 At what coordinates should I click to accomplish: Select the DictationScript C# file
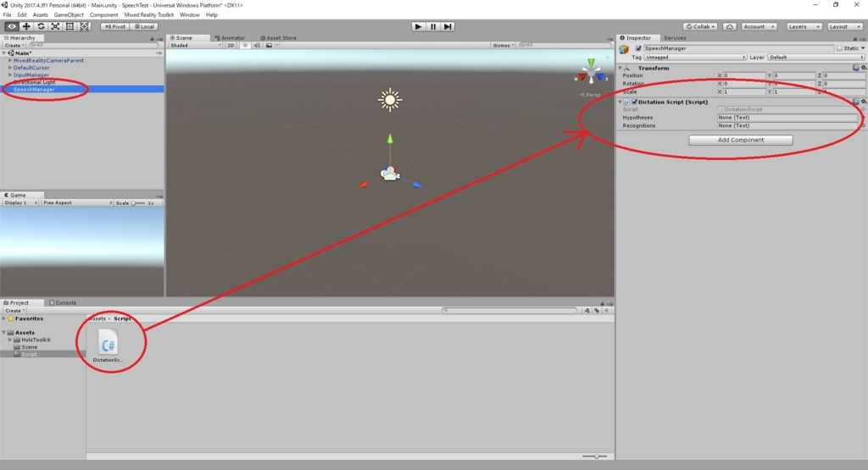coord(108,346)
